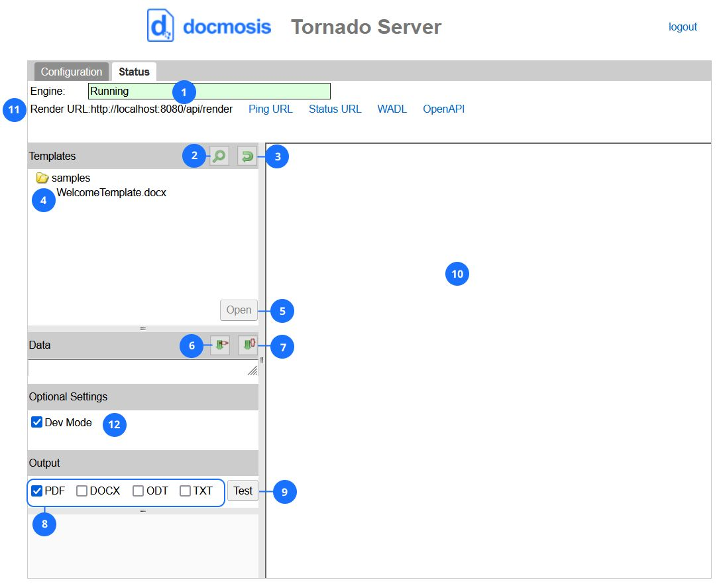Open the samples folder icon

point(42,178)
